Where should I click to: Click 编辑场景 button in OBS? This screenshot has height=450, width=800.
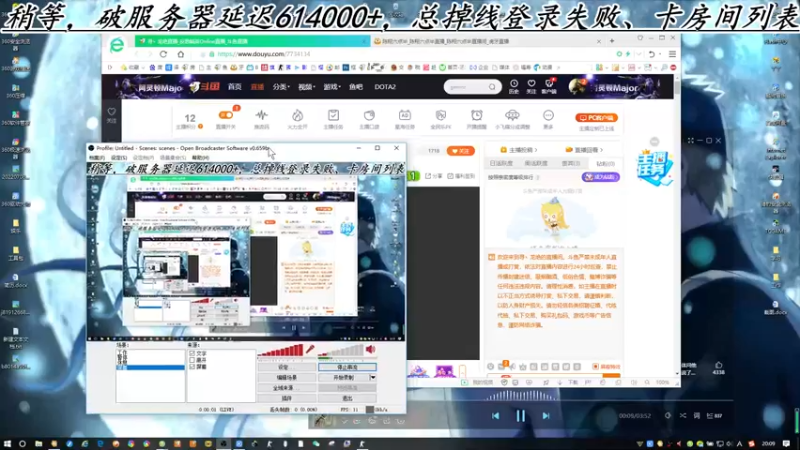tap(286, 378)
